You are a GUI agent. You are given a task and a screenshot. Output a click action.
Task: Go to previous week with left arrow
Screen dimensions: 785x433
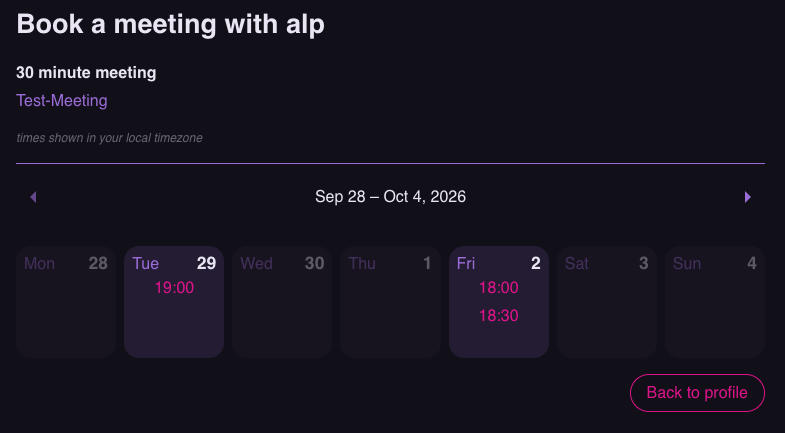pos(33,197)
